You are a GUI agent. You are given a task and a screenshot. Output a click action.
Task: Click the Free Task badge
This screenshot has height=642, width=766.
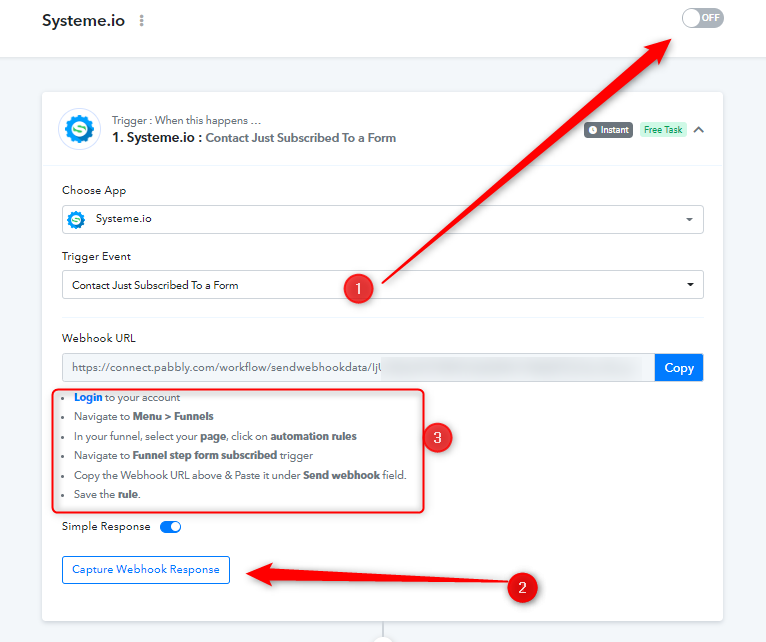tap(663, 129)
